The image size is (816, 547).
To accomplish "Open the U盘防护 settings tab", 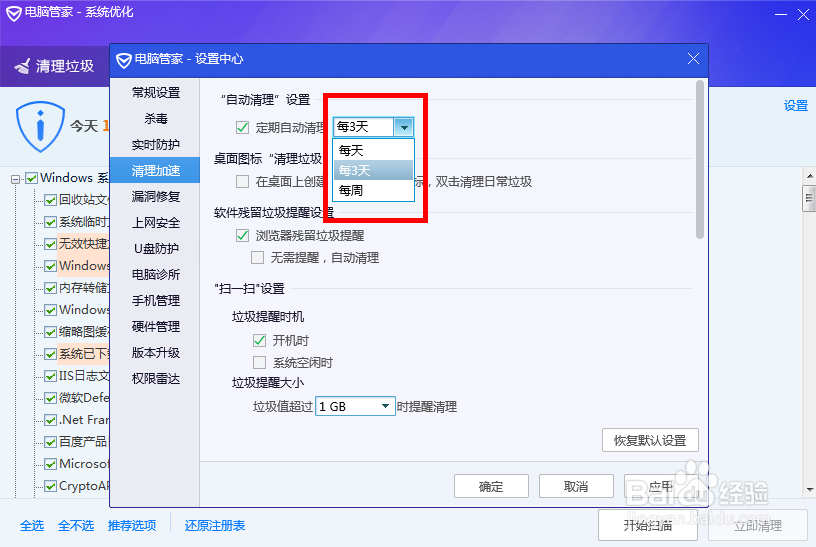I will (155, 248).
